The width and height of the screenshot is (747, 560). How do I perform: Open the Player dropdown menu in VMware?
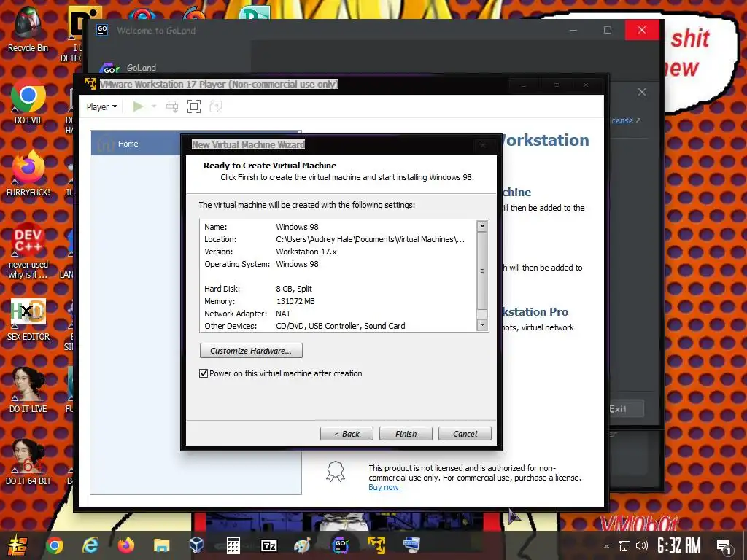[101, 106]
